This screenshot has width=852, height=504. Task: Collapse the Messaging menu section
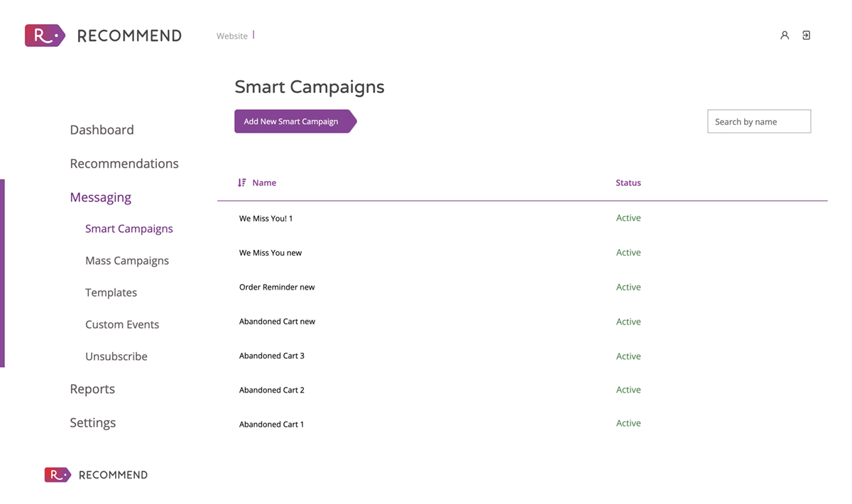coord(100,197)
